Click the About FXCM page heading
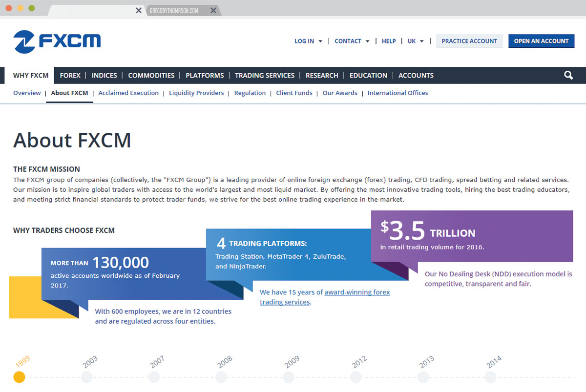 (x=72, y=140)
